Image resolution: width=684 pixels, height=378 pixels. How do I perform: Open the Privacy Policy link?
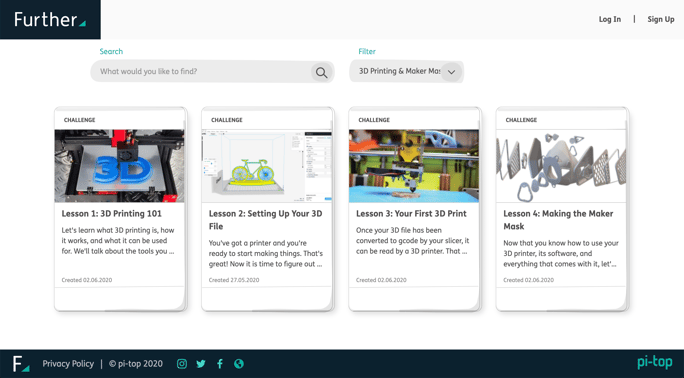point(68,364)
